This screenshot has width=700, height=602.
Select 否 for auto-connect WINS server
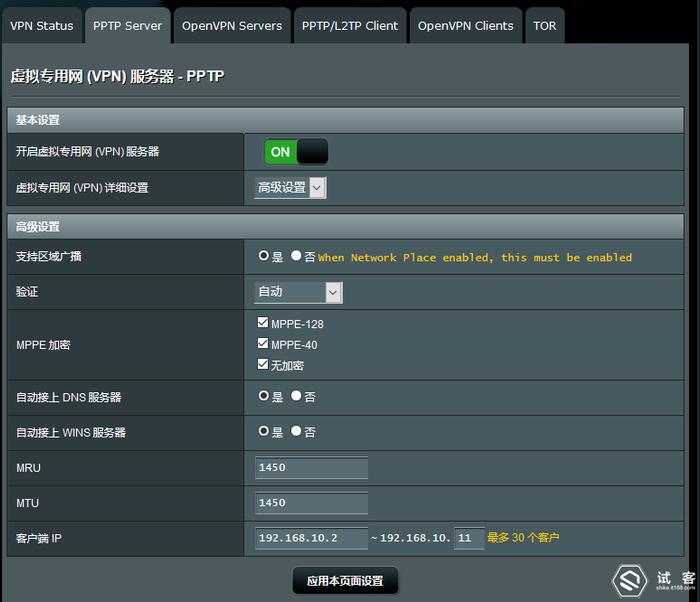[x=296, y=431]
